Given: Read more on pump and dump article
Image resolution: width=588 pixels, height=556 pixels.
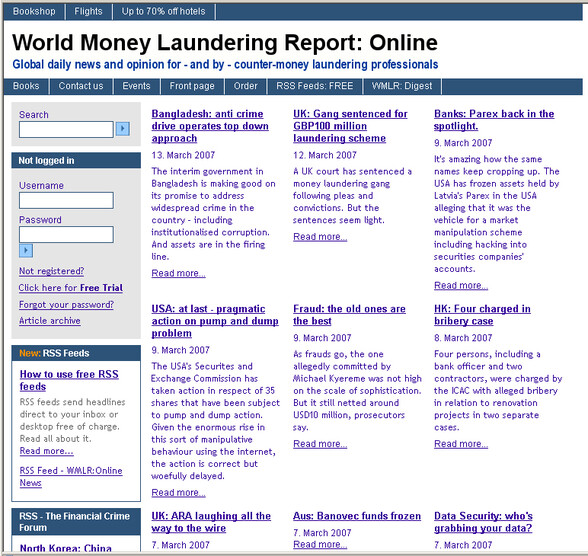Looking at the screenshot, I should coord(178,493).
